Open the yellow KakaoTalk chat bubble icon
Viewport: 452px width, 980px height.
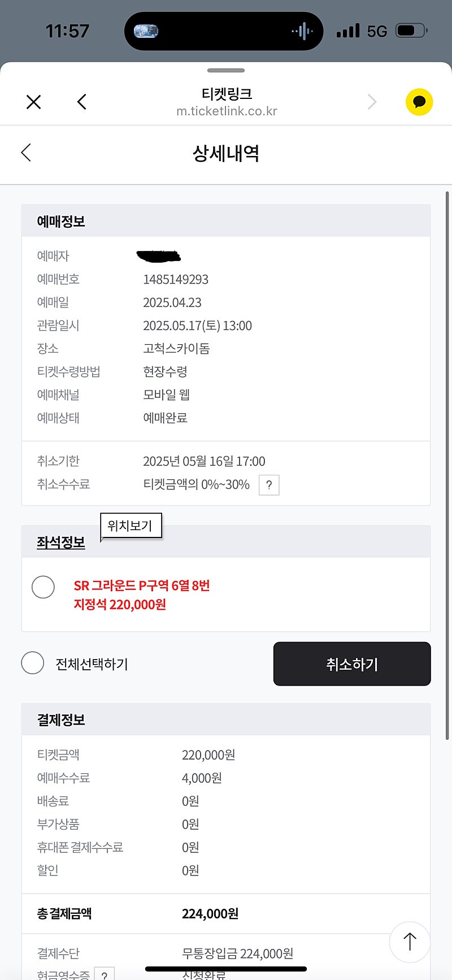[x=419, y=102]
